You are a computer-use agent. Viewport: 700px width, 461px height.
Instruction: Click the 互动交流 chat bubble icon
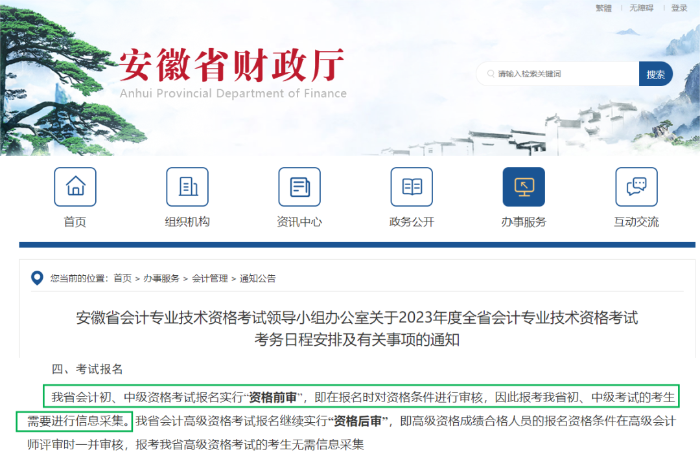coord(636,187)
